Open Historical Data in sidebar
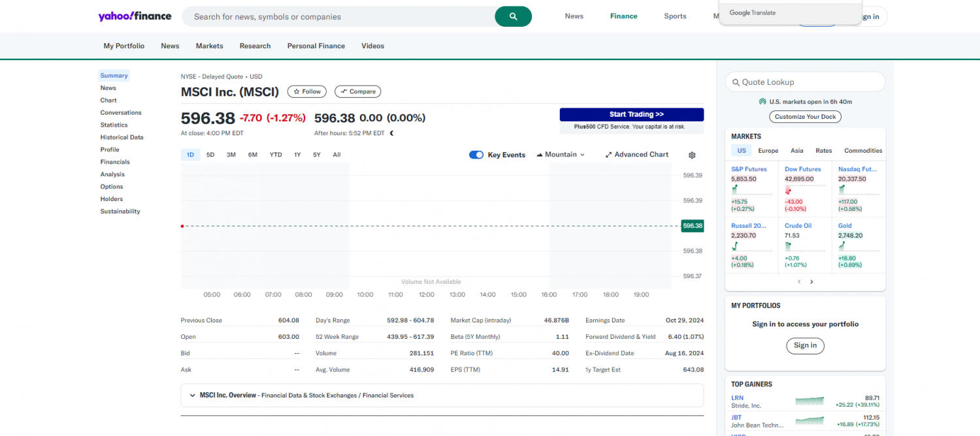This screenshot has width=980, height=436. (122, 138)
